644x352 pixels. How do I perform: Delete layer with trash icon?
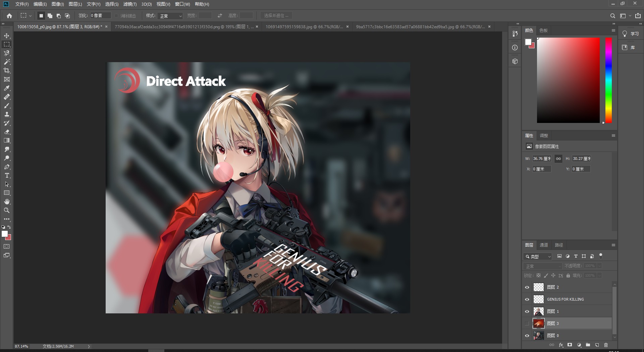pos(606,345)
